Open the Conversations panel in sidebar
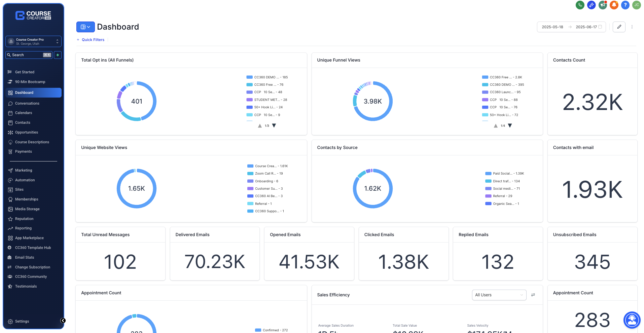This screenshot has width=644, height=333. [27, 103]
